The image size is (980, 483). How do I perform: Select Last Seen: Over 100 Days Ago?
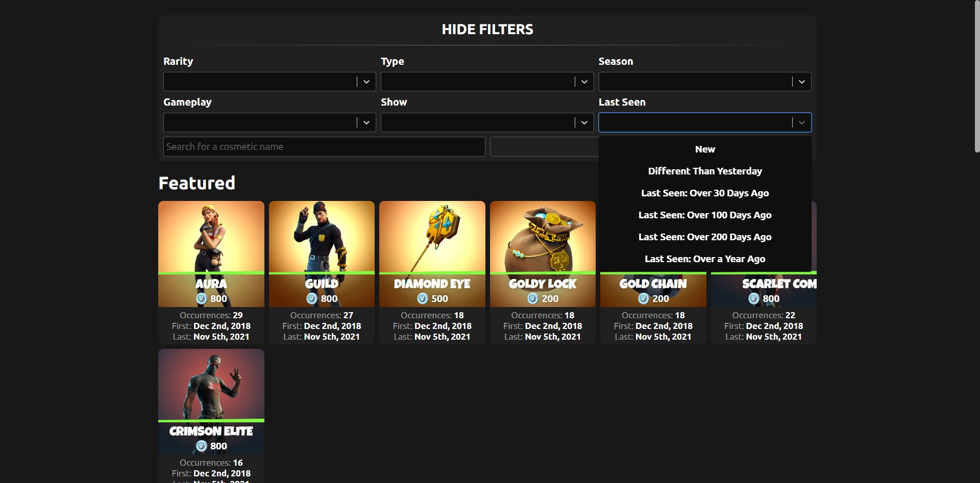point(705,215)
